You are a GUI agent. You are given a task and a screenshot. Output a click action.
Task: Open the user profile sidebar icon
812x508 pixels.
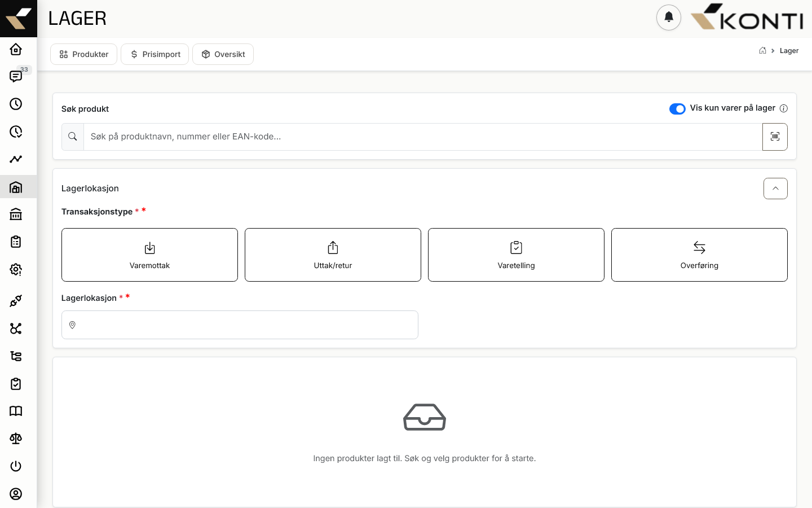[16, 494]
